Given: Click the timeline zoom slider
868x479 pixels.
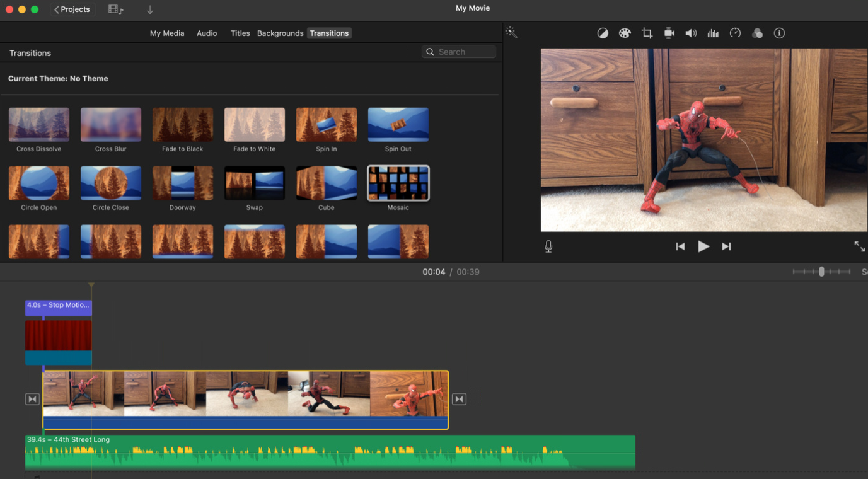Looking at the screenshot, I should [821, 272].
